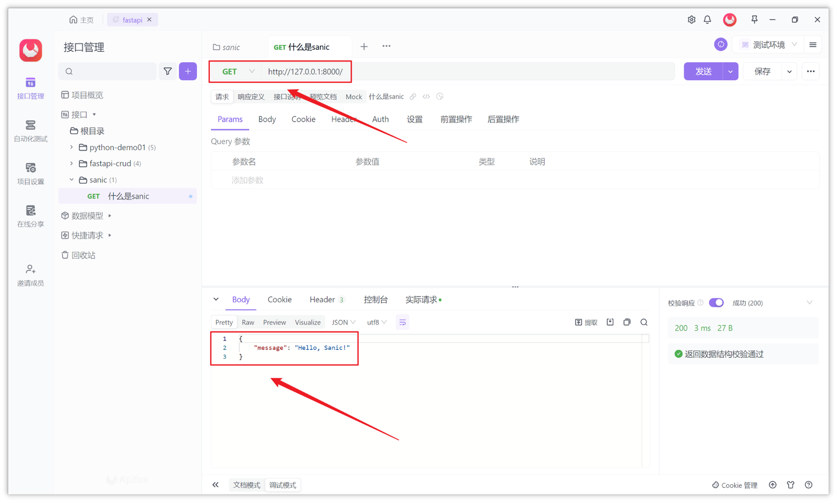This screenshot has height=504, width=839.
Task: Switch to the 控制台 console tab
Action: (x=375, y=299)
